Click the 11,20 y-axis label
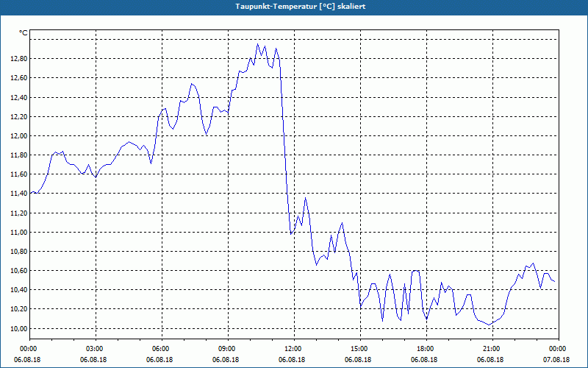The height and width of the screenshot is (368, 588). click(x=20, y=213)
